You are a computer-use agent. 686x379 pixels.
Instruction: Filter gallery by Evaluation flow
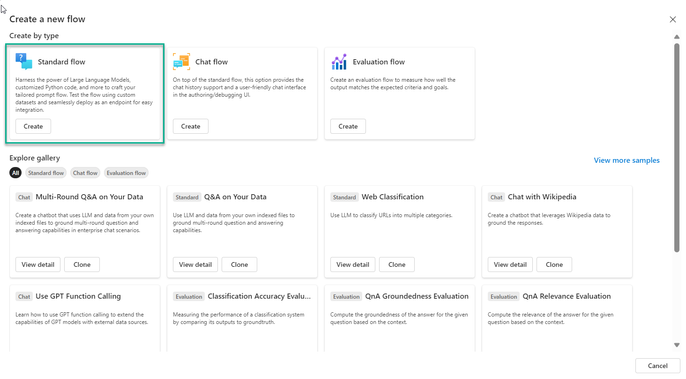coord(126,173)
